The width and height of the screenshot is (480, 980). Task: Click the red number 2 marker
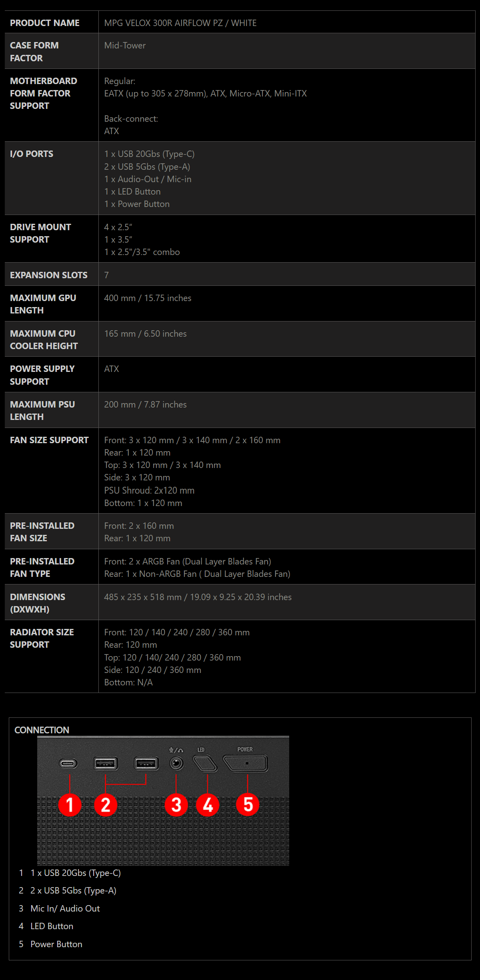click(x=106, y=805)
